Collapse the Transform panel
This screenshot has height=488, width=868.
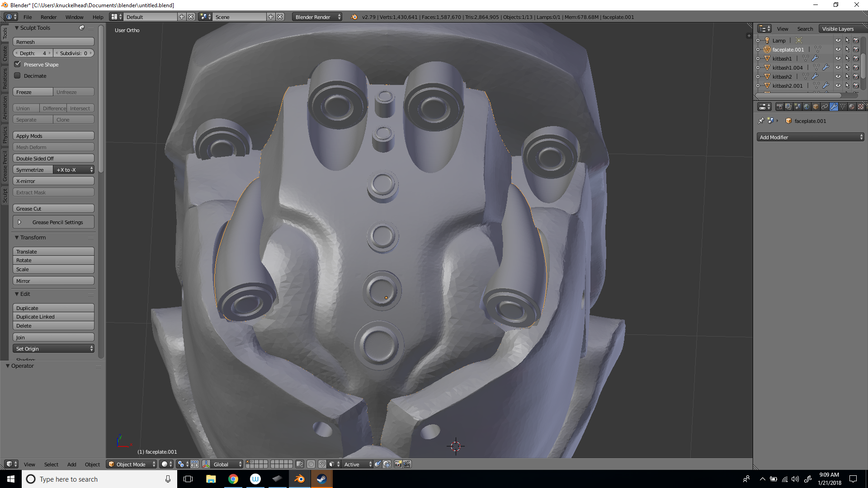(x=17, y=238)
